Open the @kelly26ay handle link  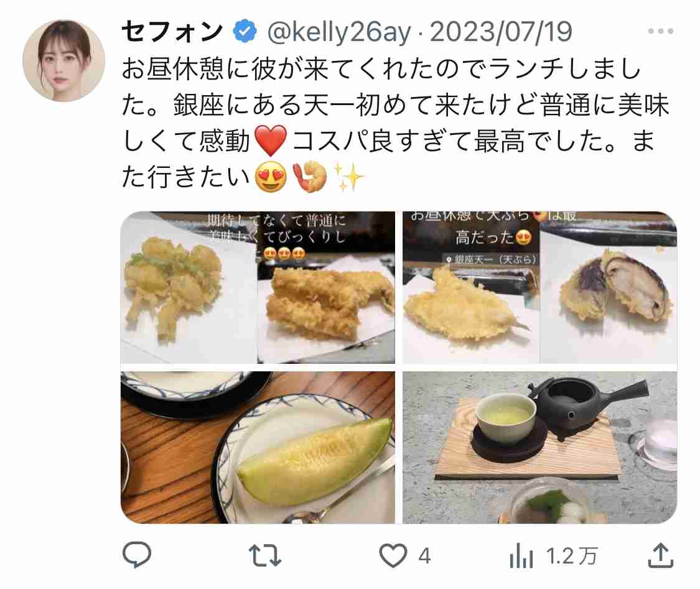point(339,32)
